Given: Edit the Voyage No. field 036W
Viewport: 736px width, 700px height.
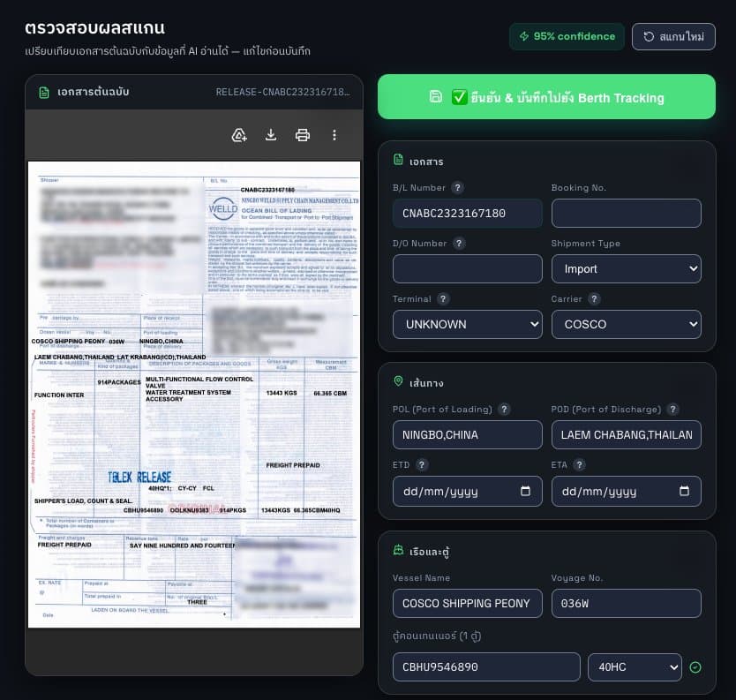Looking at the screenshot, I should (x=627, y=603).
